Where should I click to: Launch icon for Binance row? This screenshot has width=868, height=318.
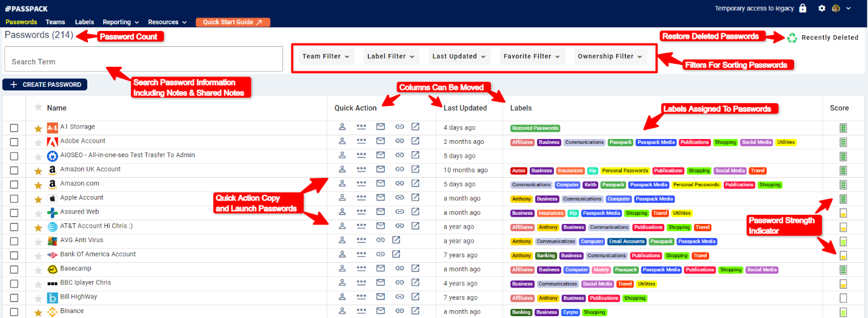click(x=415, y=311)
